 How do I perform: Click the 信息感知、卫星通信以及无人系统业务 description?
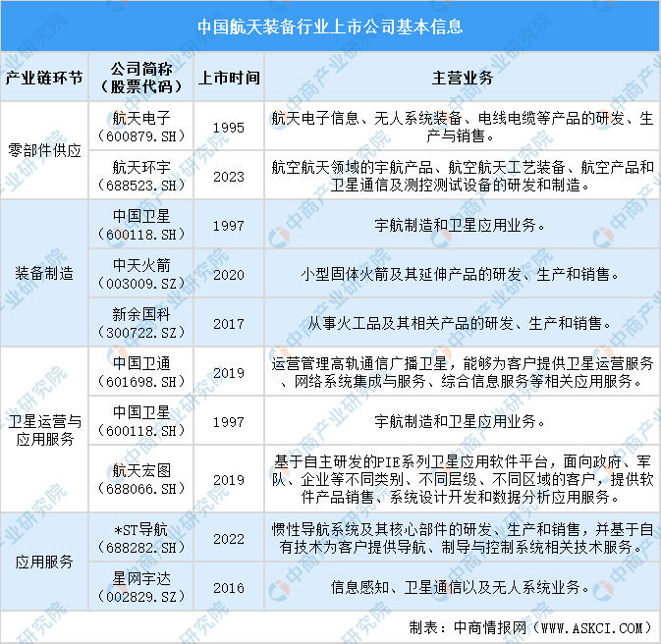[x=460, y=587]
